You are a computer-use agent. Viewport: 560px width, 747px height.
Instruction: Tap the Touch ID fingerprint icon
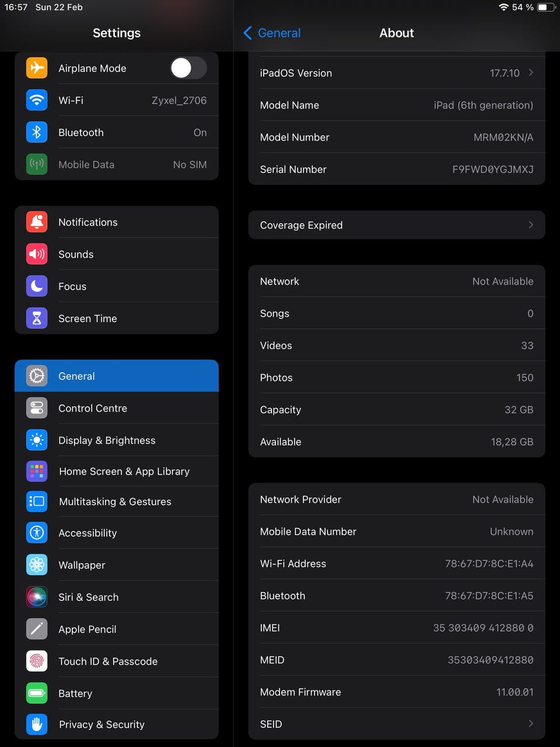pyautogui.click(x=37, y=661)
